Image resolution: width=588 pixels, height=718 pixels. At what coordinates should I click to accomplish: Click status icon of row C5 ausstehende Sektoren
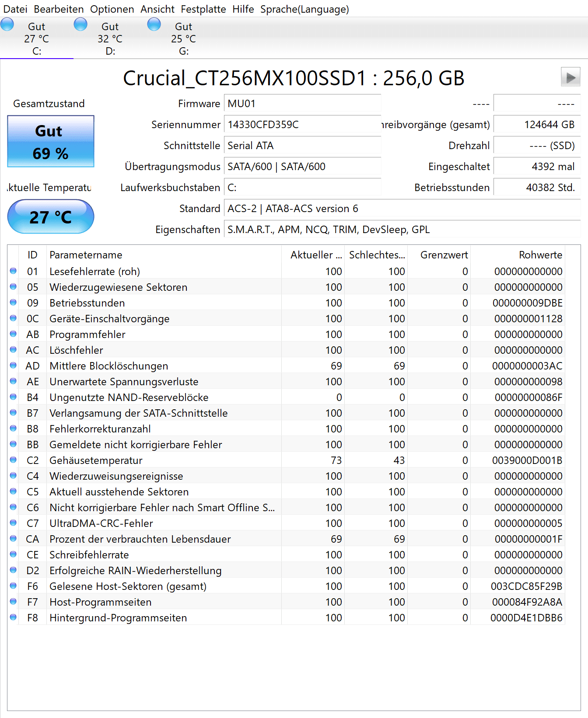click(13, 491)
